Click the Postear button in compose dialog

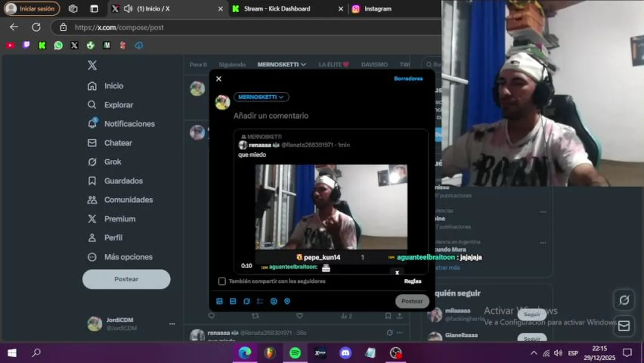point(412,301)
